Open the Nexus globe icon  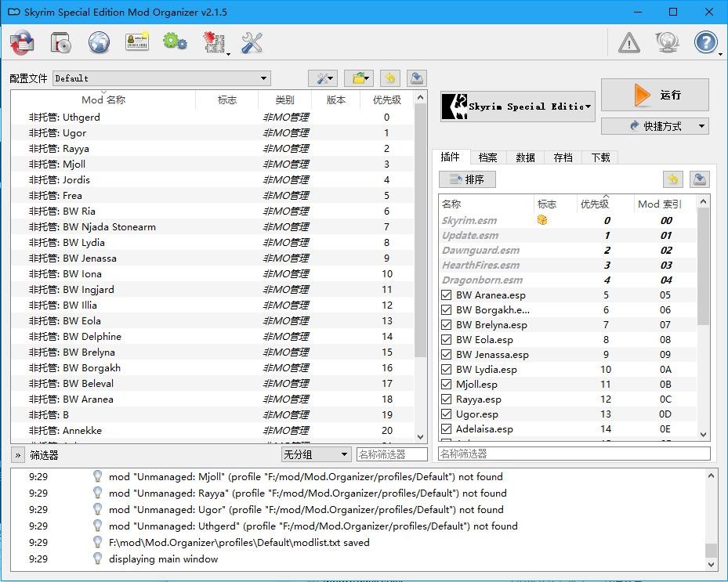(x=99, y=43)
